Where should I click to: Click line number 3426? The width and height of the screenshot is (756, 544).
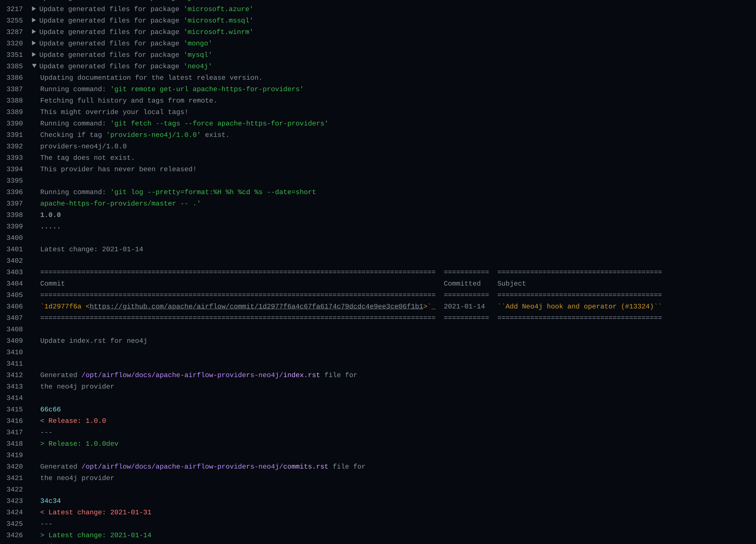pos(15,535)
